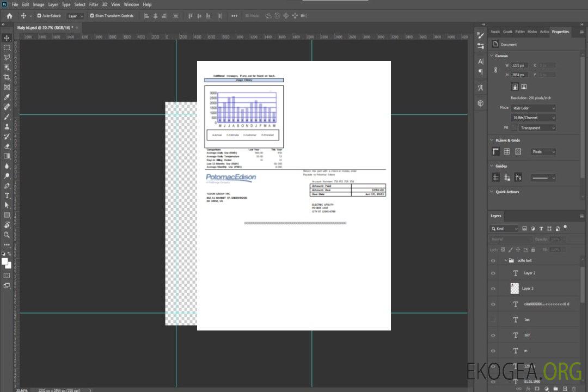This screenshot has height=392, width=588.
Task: Uncheck the Auto-Select checkbox
Action: pyautogui.click(x=39, y=16)
